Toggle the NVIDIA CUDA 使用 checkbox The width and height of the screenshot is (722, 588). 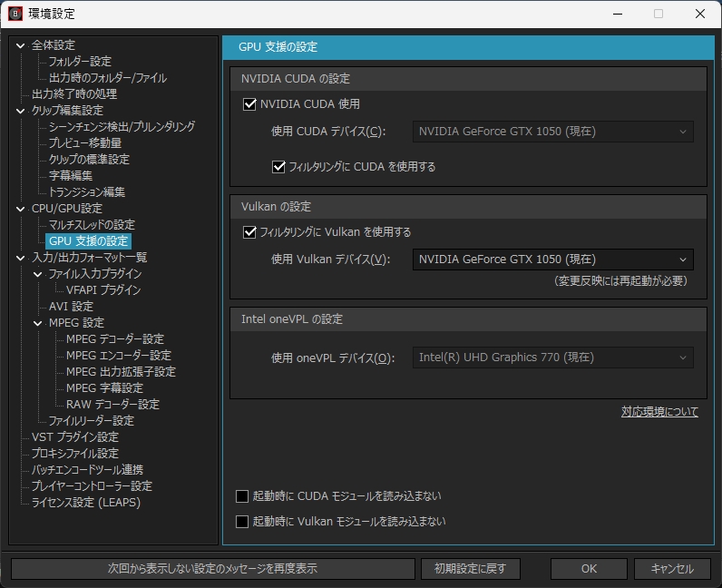point(249,104)
